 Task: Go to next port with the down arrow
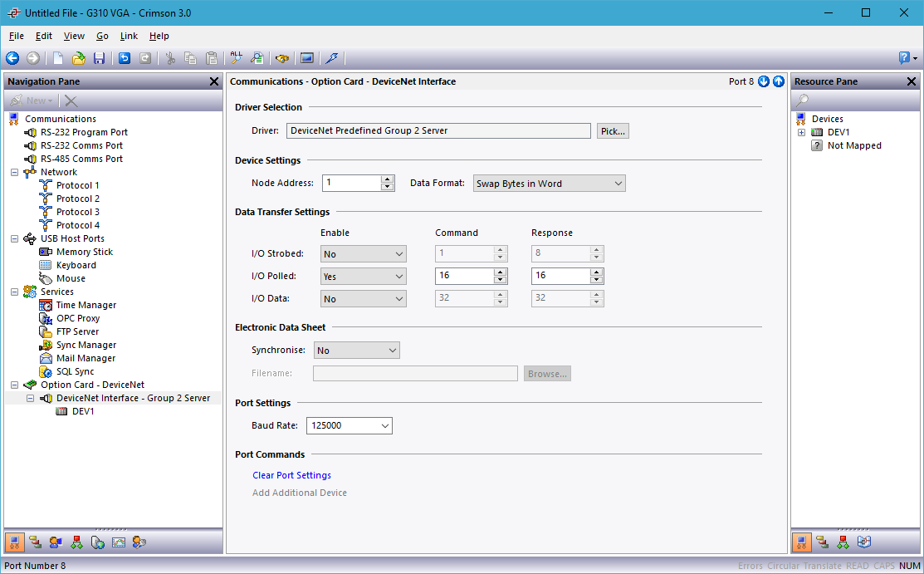pos(764,81)
